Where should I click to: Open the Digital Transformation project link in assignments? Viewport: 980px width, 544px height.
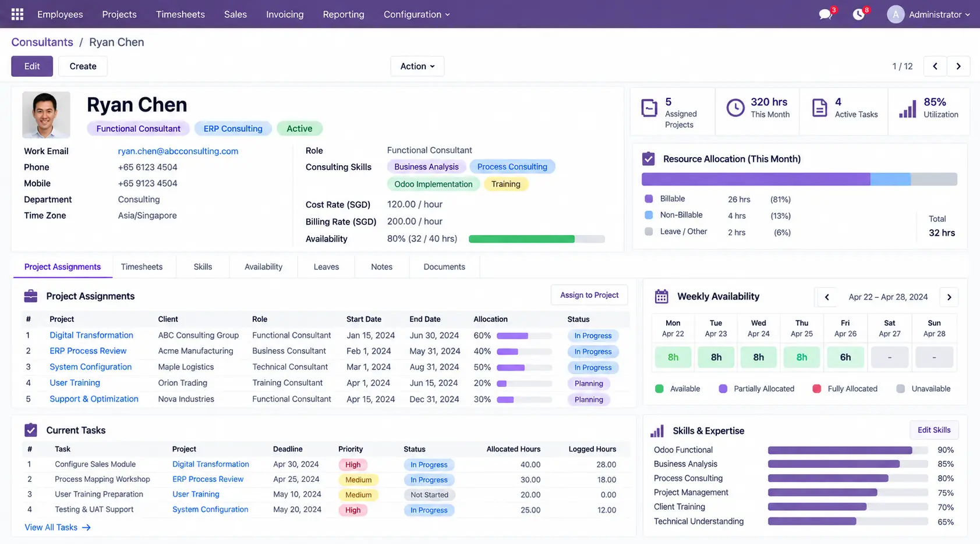(x=91, y=335)
